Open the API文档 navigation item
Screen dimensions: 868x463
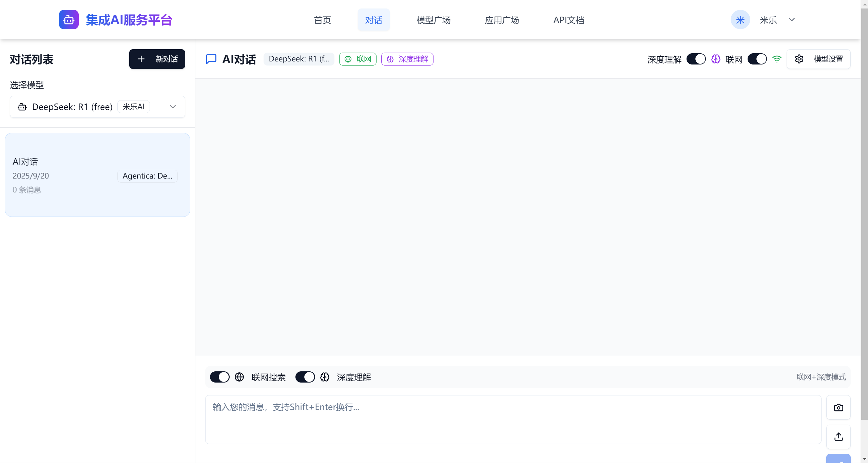click(568, 20)
